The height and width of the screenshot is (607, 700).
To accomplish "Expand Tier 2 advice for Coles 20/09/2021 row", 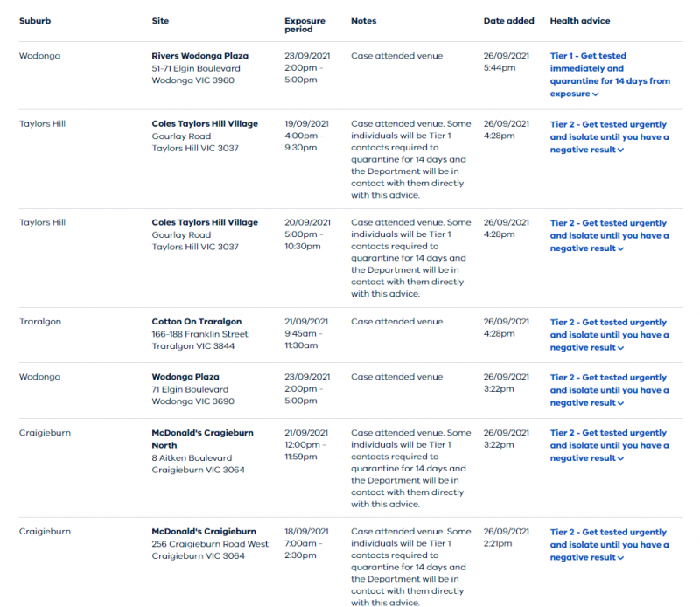I will (609, 235).
